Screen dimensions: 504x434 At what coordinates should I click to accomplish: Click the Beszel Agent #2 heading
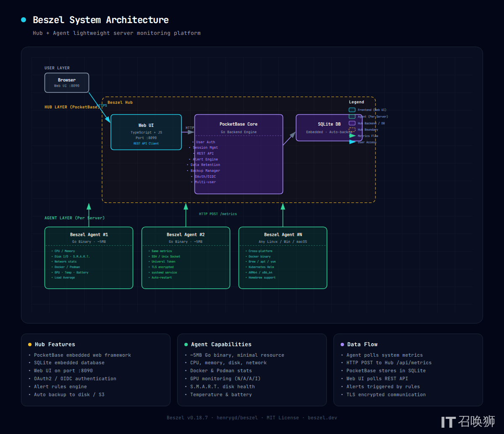click(186, 234)
